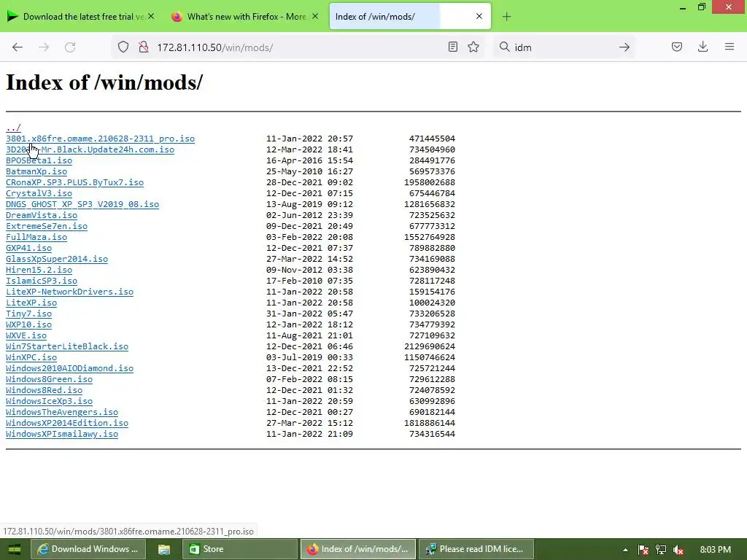This screenshot has width=747, height=560.
Task: Click the LiteXP.iso link
Action: point(31,303)
